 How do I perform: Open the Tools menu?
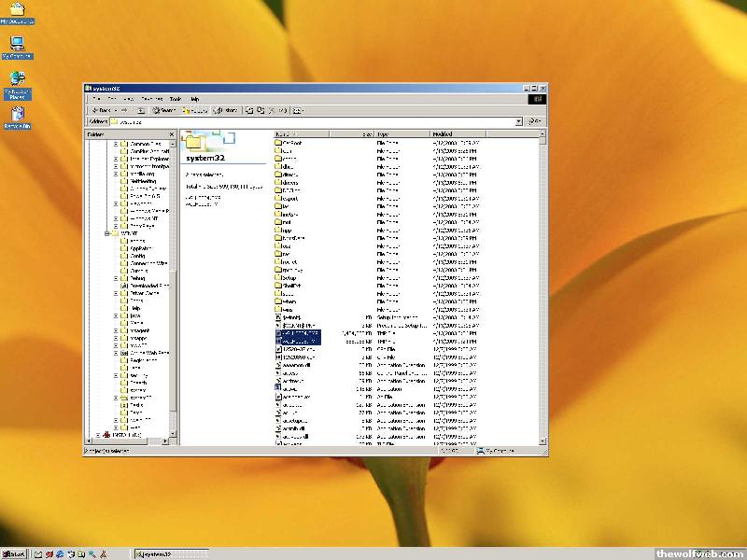[175, 99]
